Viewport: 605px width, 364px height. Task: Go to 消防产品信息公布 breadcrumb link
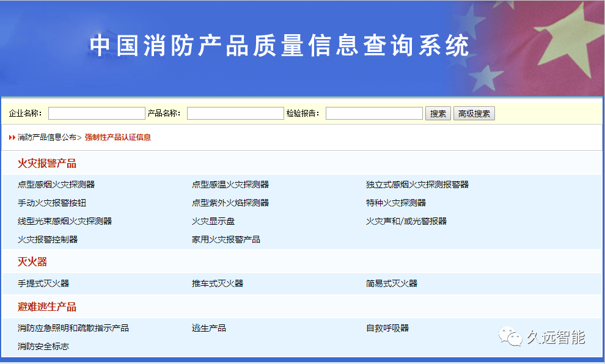coord(47,137)
